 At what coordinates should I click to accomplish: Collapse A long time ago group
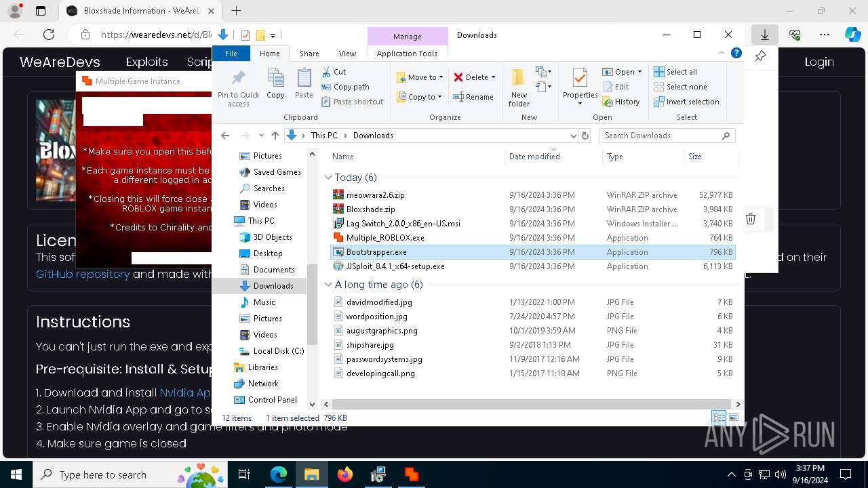point(328,285)
